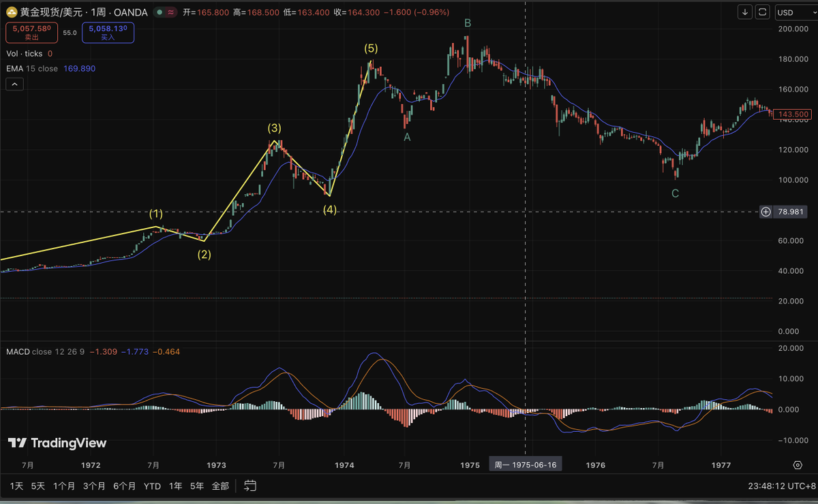The image size is (818, 504).
Task: Click the down-arrow scroll button at top right
Action: [746, 12]
